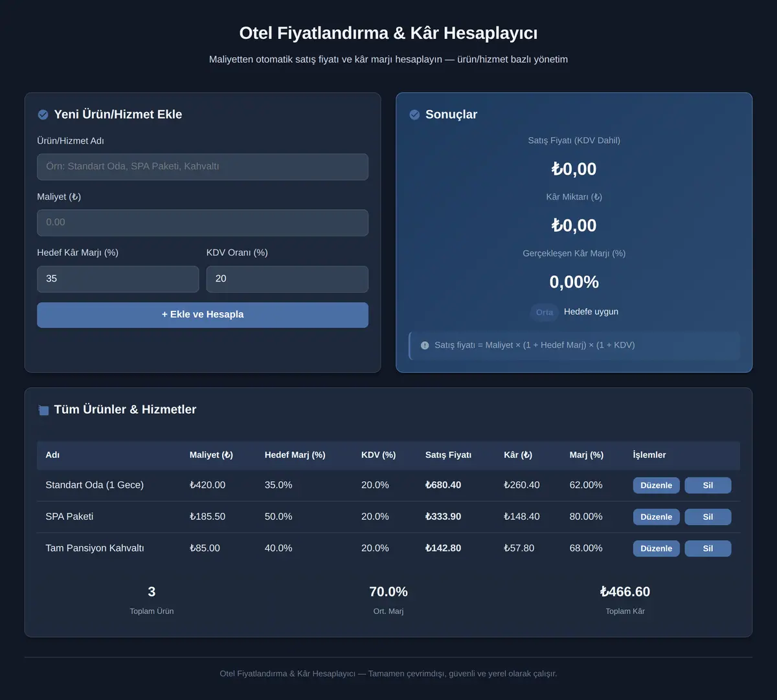Click the ₺260.40 profit cell
Image resolution: width=777 pixels, height=700 pixels.
[x=521, y=485]
